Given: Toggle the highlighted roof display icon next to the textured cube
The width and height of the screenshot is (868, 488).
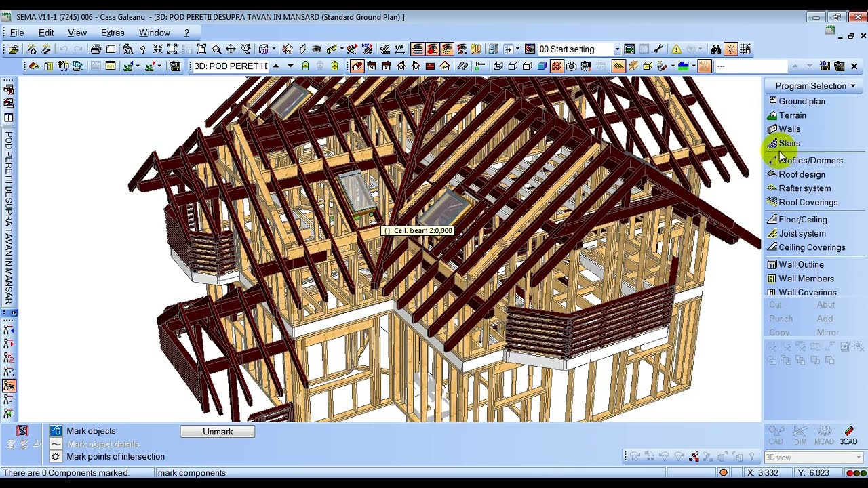Looking at the screenshot, I should point(618,66).
